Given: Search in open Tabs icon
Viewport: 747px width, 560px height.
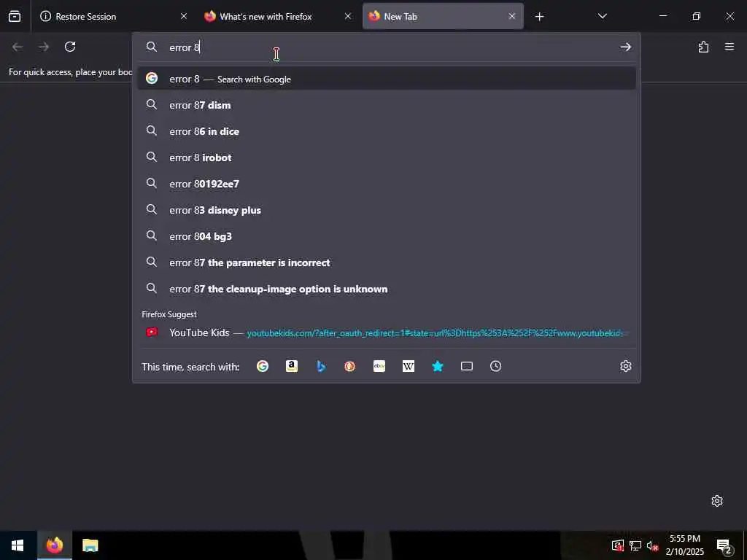Looking at the screenshot, I should (467, 366).
